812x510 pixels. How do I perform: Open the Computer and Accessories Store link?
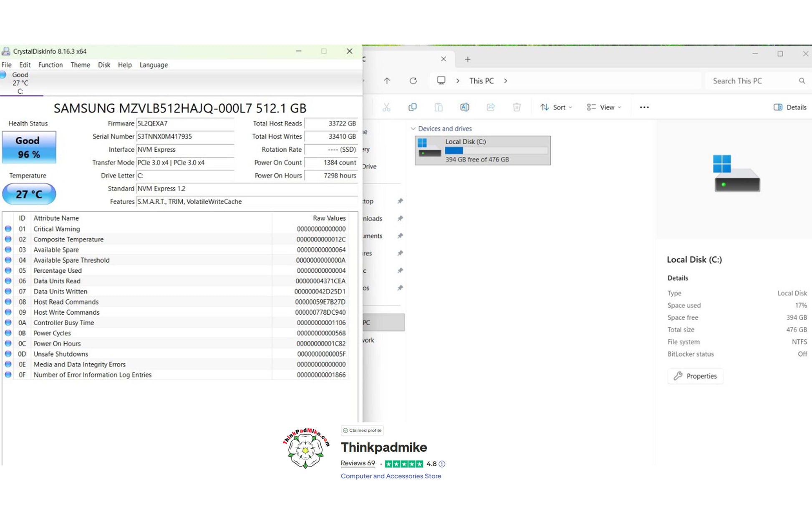tap(391, 476)
